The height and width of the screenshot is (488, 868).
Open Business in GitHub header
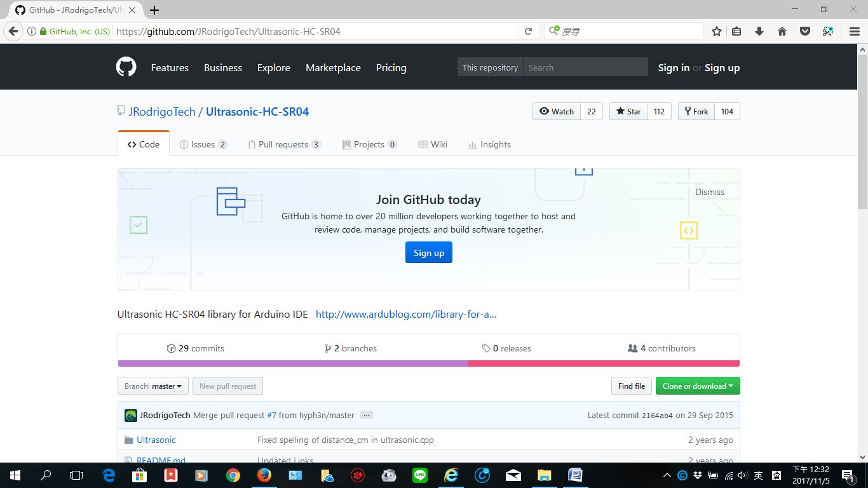click(223, 67)
